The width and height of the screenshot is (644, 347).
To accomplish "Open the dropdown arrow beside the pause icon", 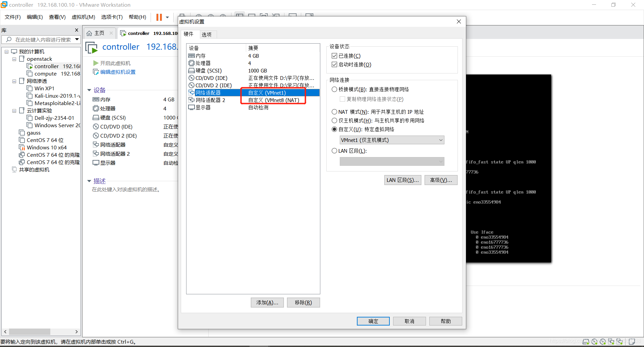I will pyautogui.click(x=167, y=17).
